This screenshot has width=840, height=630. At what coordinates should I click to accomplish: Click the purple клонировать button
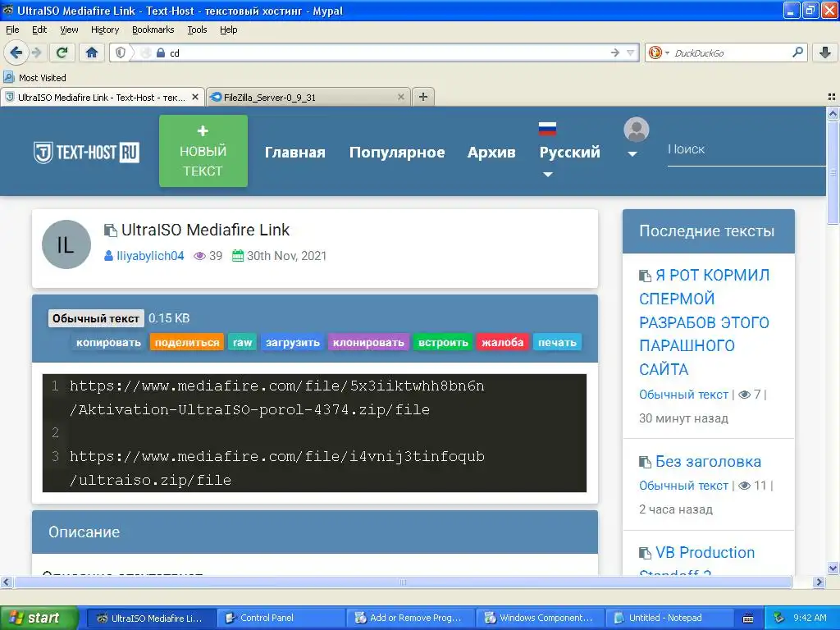(368, 342)
